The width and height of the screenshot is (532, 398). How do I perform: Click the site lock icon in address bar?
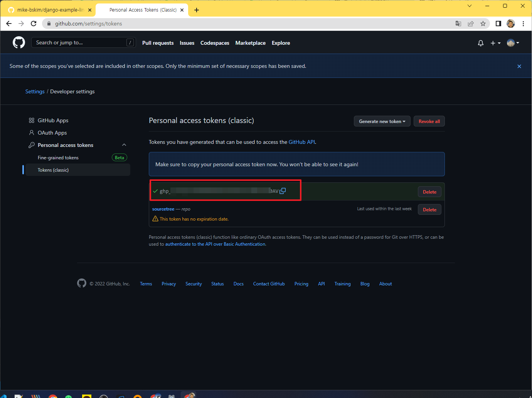coord(49,24)
